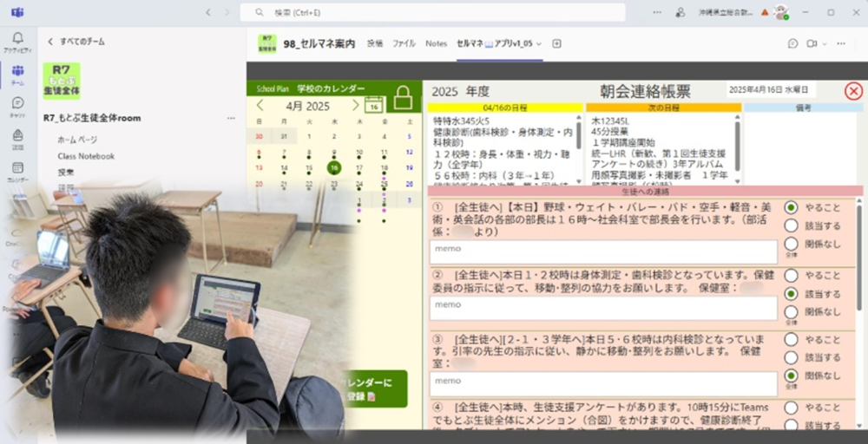This screenshot has width=868, height=444.
Task: Expand セルマネ アプリv1_05 tab dropdown chevron
Action: (539, 43)
